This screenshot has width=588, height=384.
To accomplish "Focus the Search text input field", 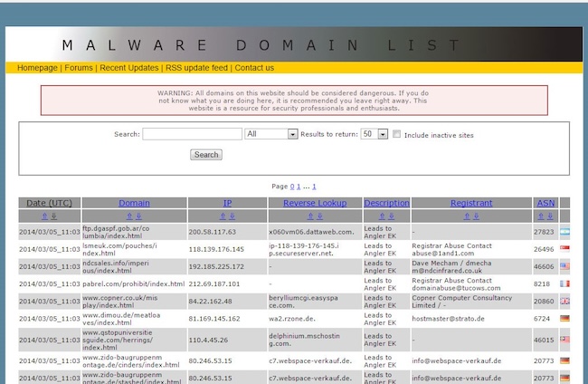I will pyautogui.click(x=192, y=134).
